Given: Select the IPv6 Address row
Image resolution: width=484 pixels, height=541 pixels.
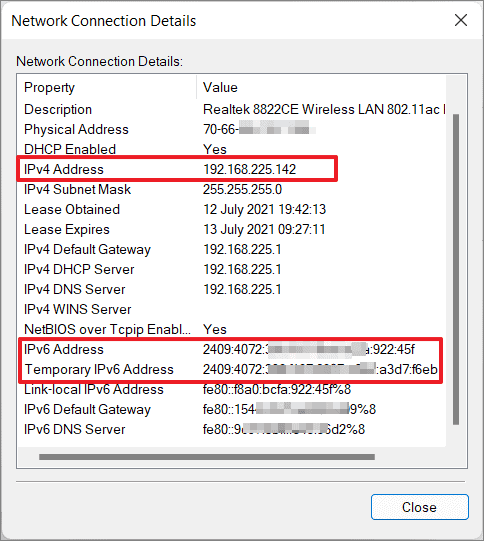Looking at the screenshot, I should click(231, 349).
